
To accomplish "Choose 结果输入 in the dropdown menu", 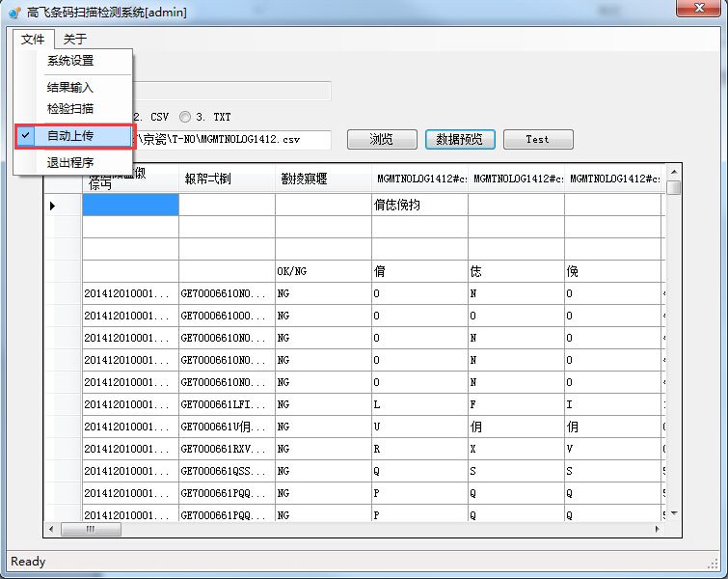I will (70, 88).
